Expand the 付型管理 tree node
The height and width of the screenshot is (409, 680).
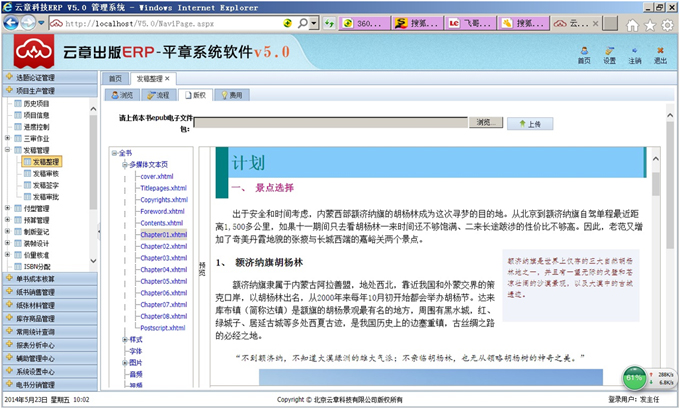point(7,208)
